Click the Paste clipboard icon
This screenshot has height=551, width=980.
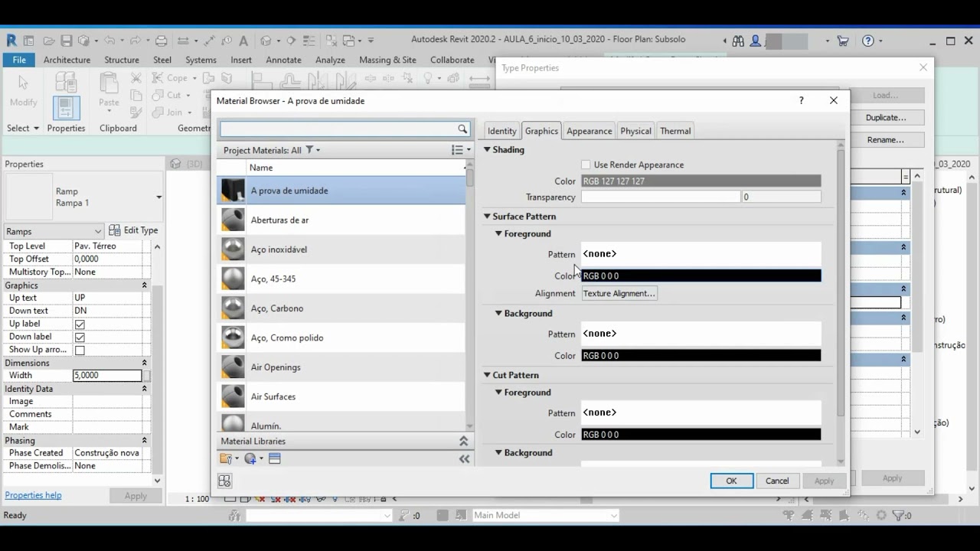tap(109, 83)
